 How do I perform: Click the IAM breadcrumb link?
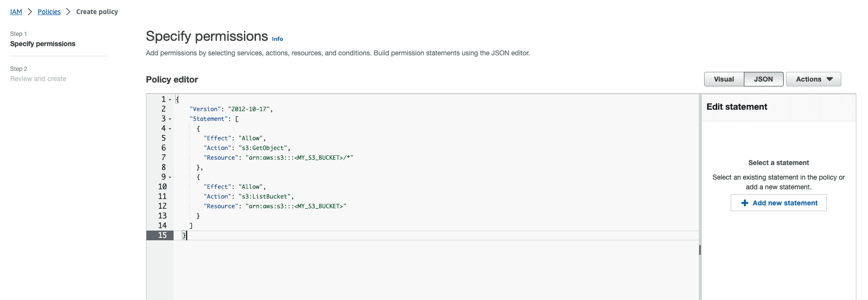(x=16, y=12)
